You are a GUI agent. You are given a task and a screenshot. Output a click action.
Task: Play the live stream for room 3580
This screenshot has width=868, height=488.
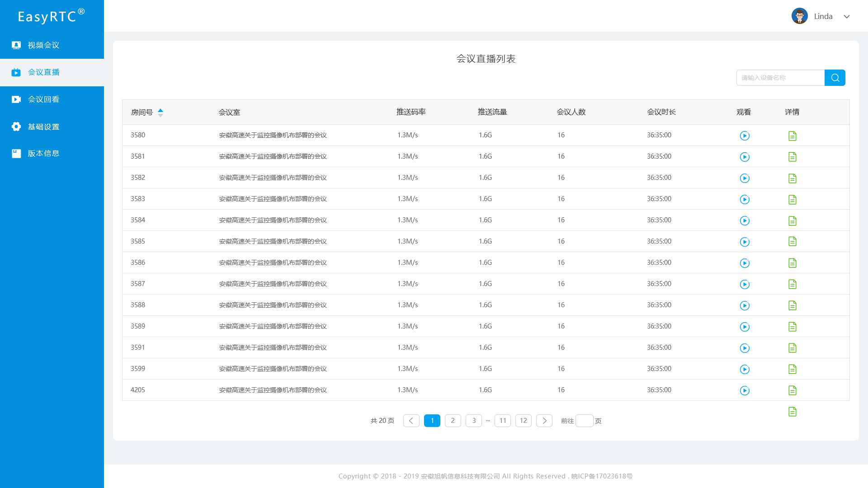coord(745,136)
